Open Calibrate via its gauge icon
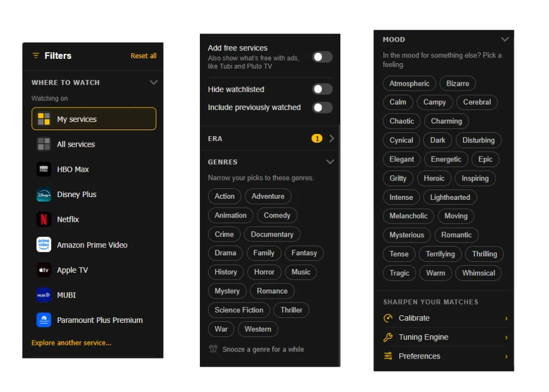Viewport: 549px width, 392px height. tap(388, 318)
